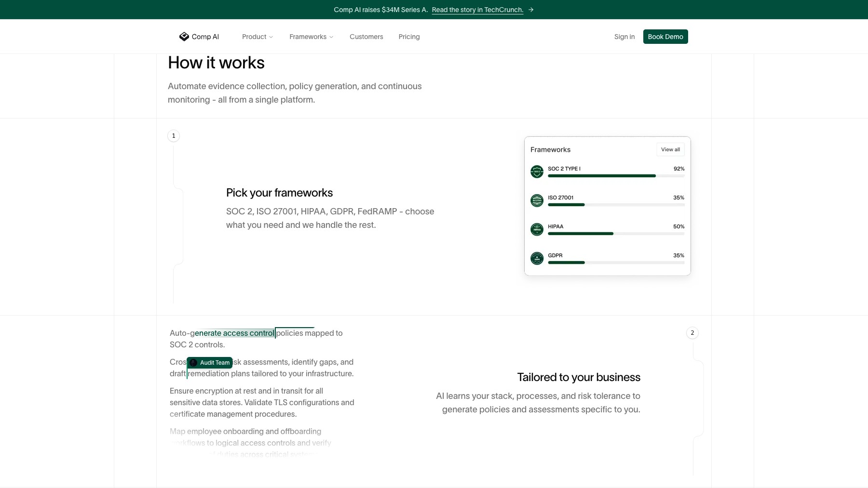Click the 'SOC 2, ISO 27001, HIPAA, GDPR, FedRAMP' description
This screenshot has width=868, height=488.
tap(330, 218)
